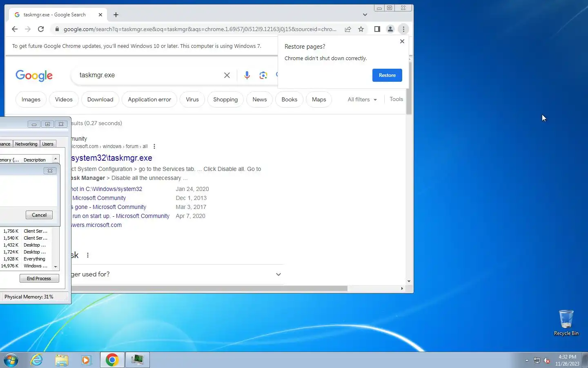Select the Shopping filter chip
Viewport: 588px width, 368px height.
coord(225,99)
